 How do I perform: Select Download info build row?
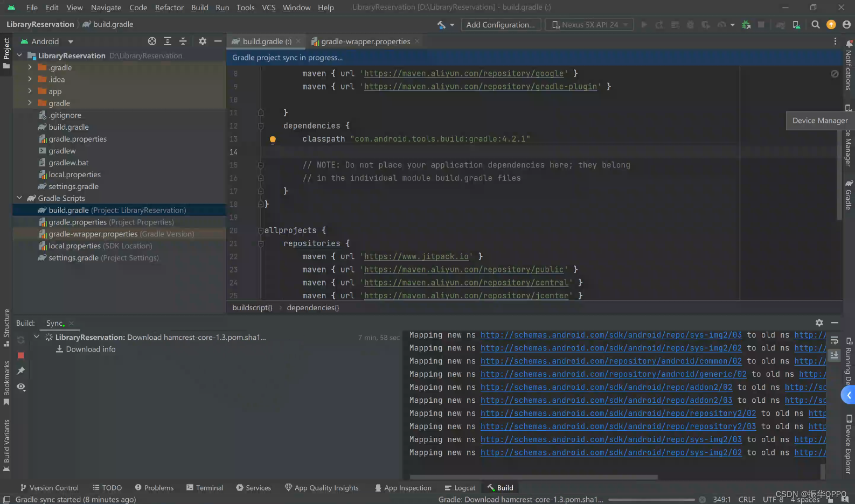point(91,349)
